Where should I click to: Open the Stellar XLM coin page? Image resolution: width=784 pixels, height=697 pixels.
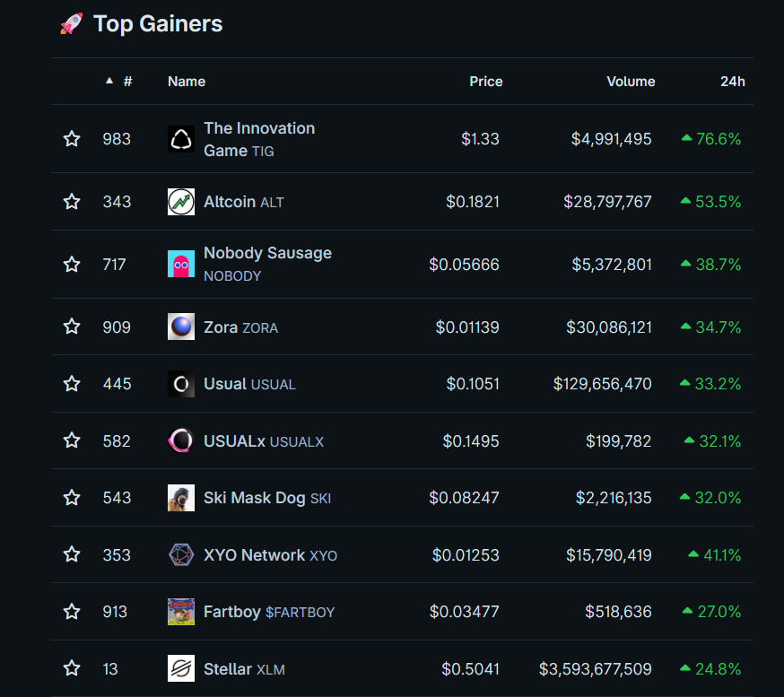[x=244, y=669]
